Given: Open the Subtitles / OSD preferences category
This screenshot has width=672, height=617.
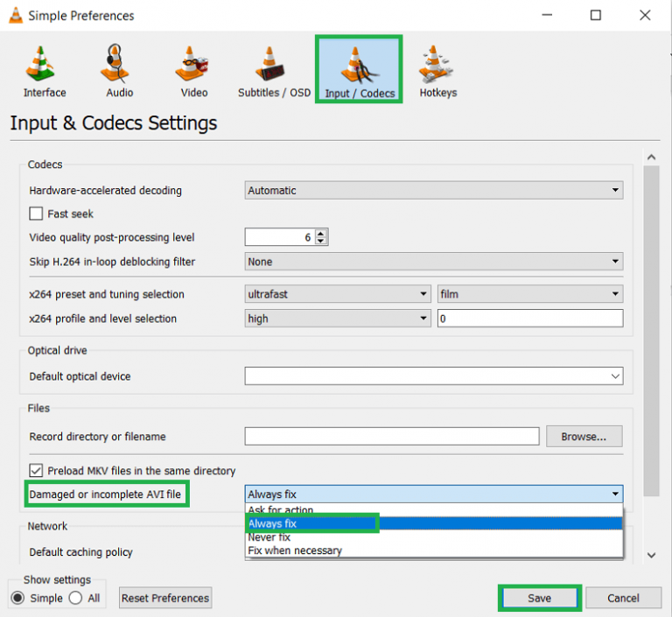Looking at the screenshot, I should pos(274,72).
